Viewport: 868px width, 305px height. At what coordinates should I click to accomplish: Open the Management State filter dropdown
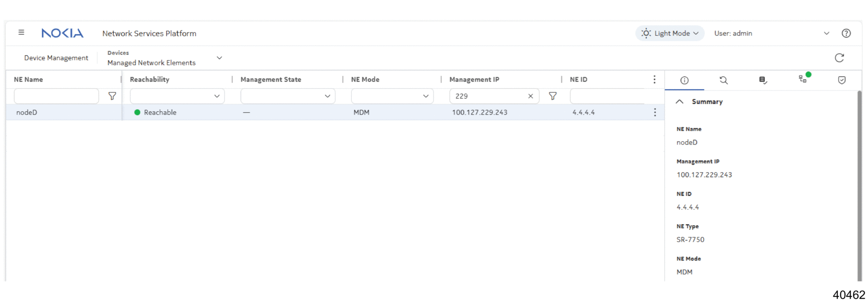tap(287, 96)
